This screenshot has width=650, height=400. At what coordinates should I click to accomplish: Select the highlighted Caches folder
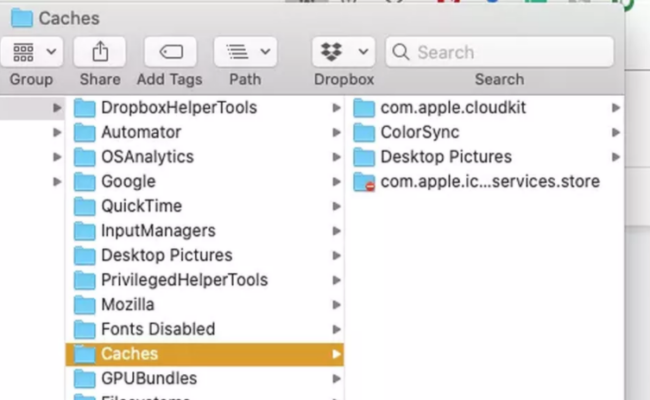pos(129,354)
